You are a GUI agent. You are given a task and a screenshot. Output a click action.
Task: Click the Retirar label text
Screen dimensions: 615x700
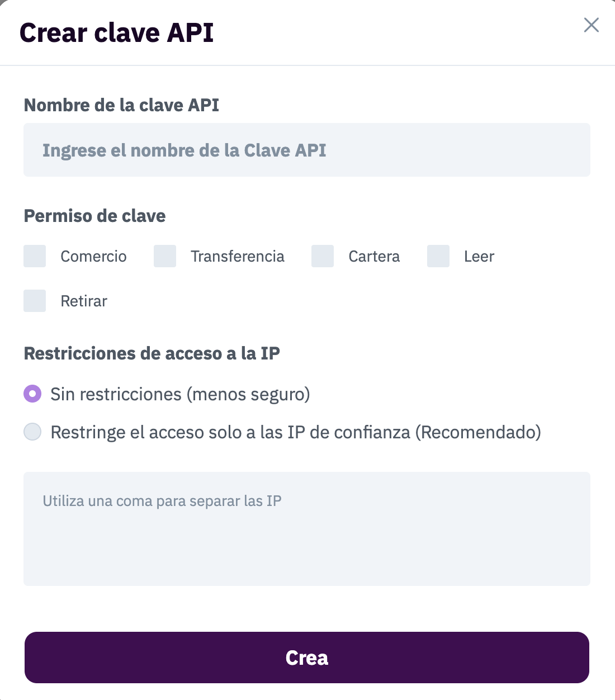point(84,301)
